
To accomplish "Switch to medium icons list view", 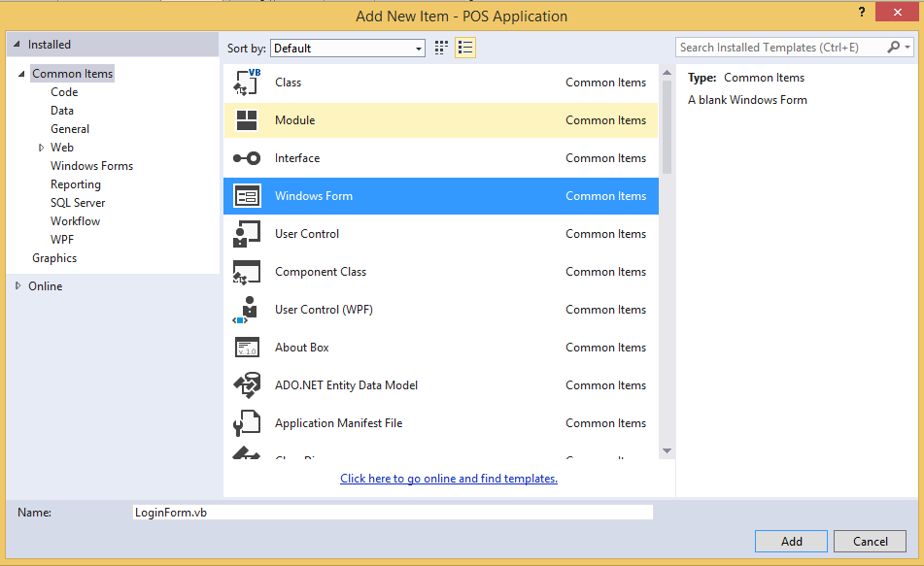I will (465, 48).
